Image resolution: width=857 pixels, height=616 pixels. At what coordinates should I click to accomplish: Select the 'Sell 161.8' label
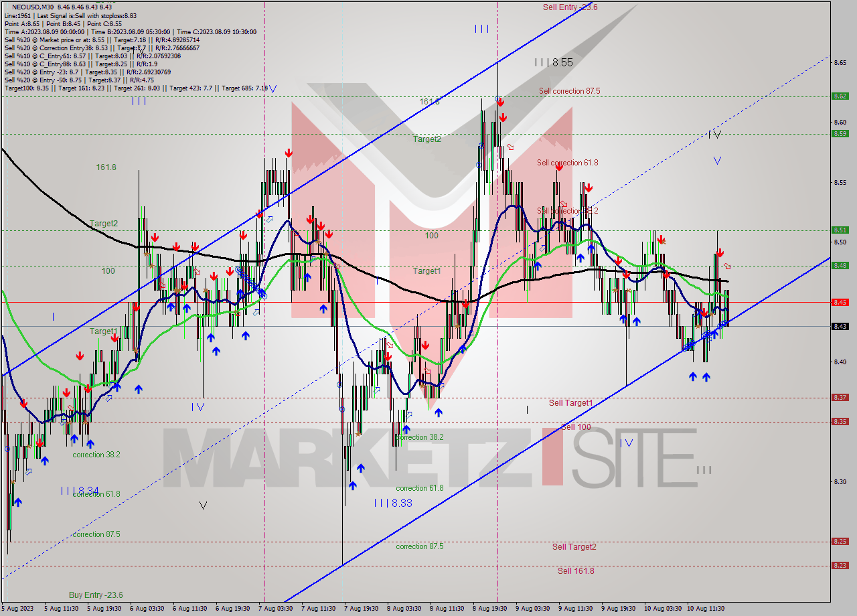click(576, 571)
